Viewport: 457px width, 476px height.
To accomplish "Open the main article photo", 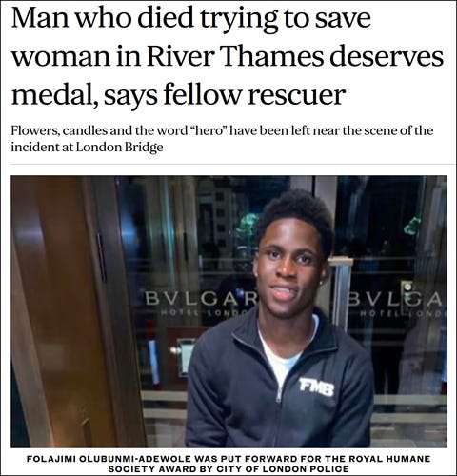I will [228, 311].
